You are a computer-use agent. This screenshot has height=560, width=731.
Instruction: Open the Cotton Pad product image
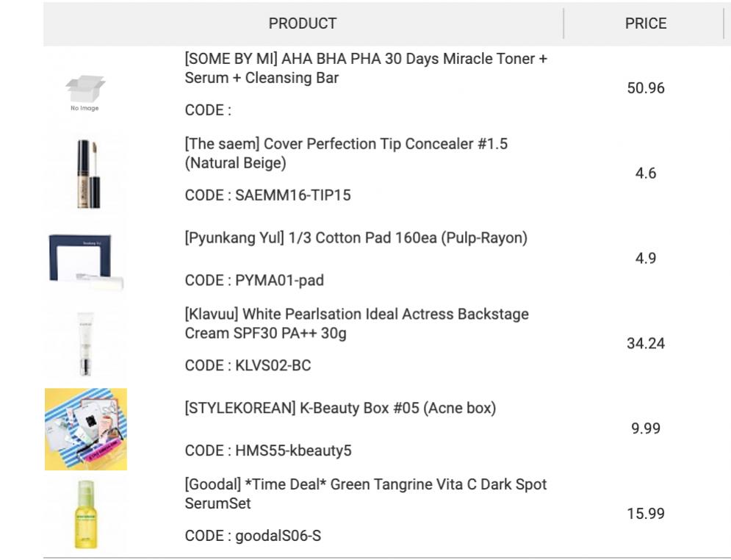(86, 259)
